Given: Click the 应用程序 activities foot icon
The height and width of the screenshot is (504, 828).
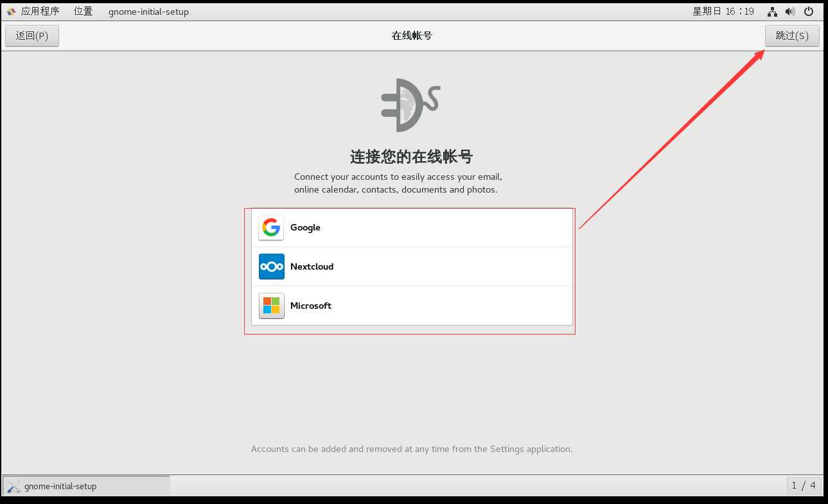Looking at the screenshot, I should pyautogui.click(x=11, y=12).
